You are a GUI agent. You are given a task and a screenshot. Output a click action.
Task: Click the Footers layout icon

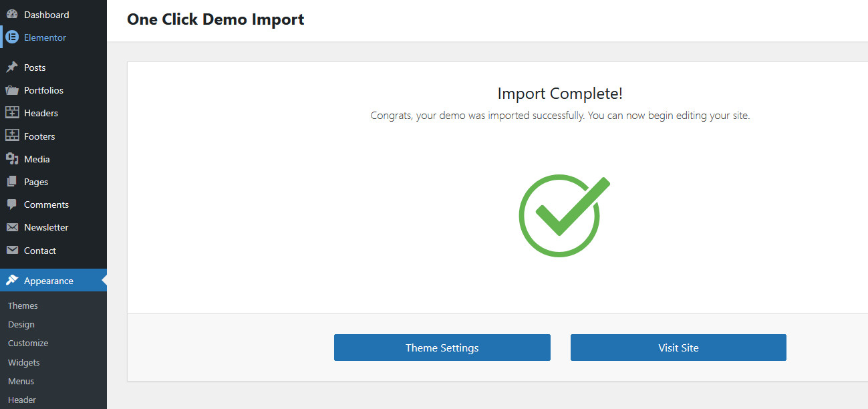click(x=12, y=136)
